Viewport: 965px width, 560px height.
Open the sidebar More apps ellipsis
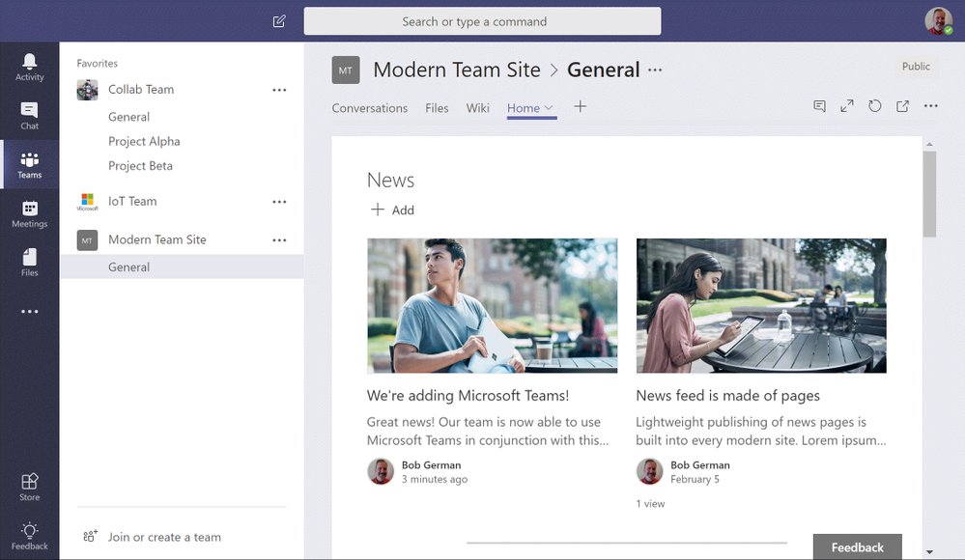30,312
